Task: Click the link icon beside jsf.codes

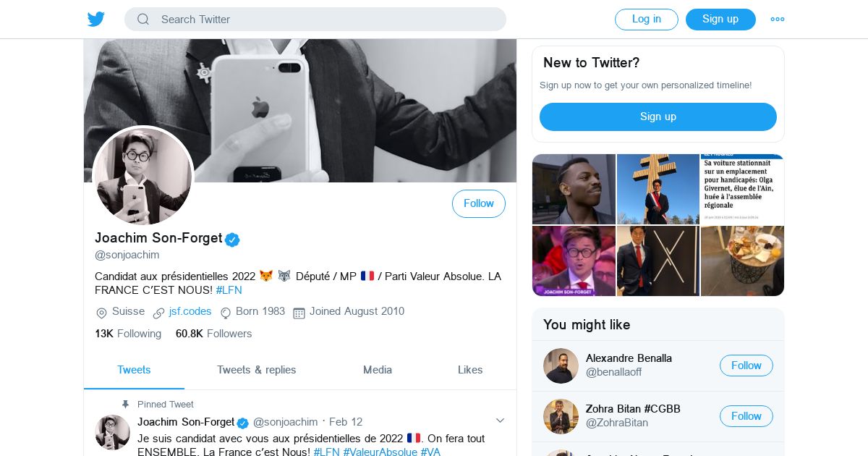Action: point(159,313)
